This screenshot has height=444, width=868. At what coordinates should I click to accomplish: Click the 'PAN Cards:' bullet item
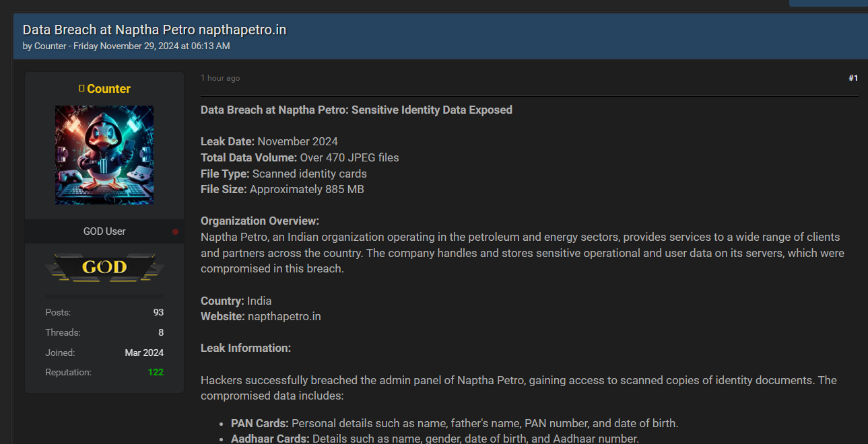pos(455,423)
